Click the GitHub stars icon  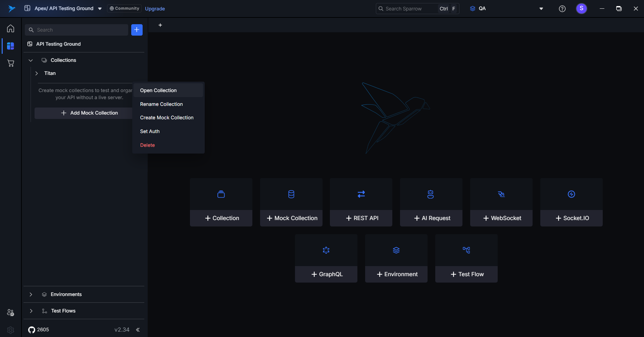click(x=32, y=330)
